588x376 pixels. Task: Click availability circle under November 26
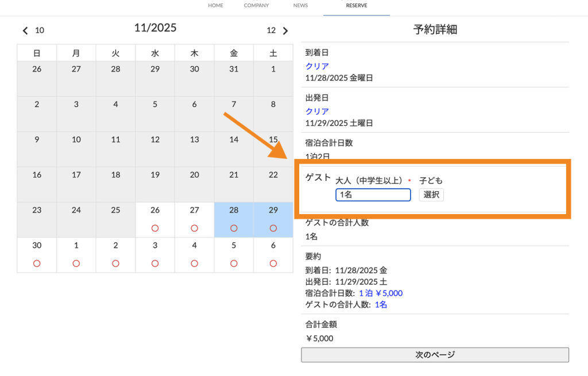155,228
